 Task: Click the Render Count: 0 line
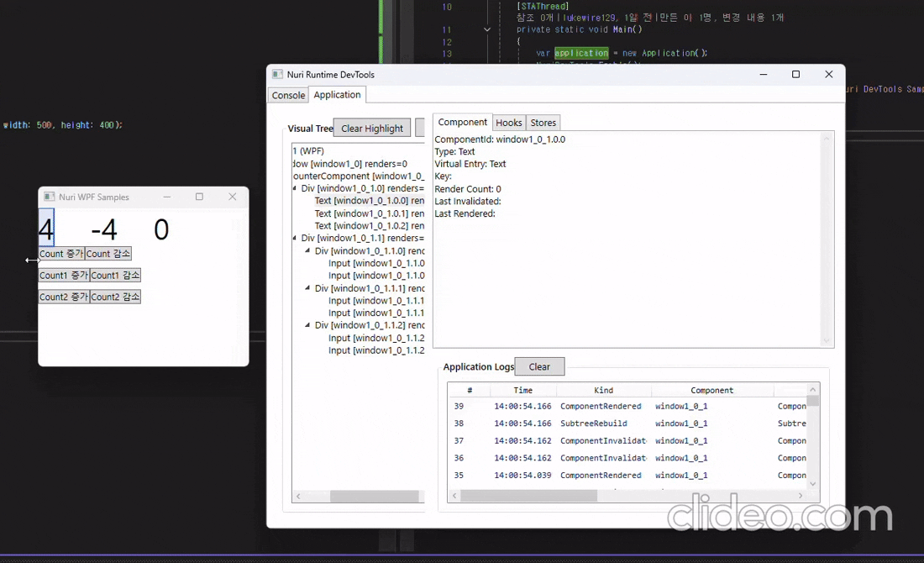point(468,189)
